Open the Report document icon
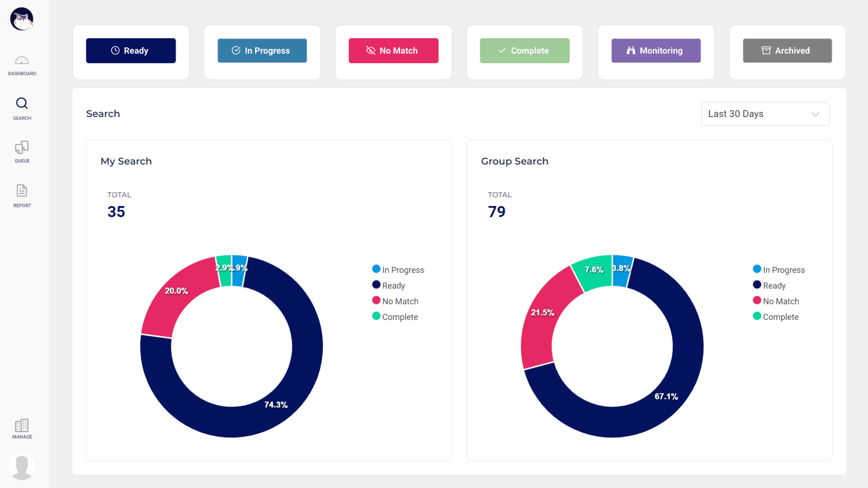Viewport: 868px width, 488px height. [x=22, y=195]
